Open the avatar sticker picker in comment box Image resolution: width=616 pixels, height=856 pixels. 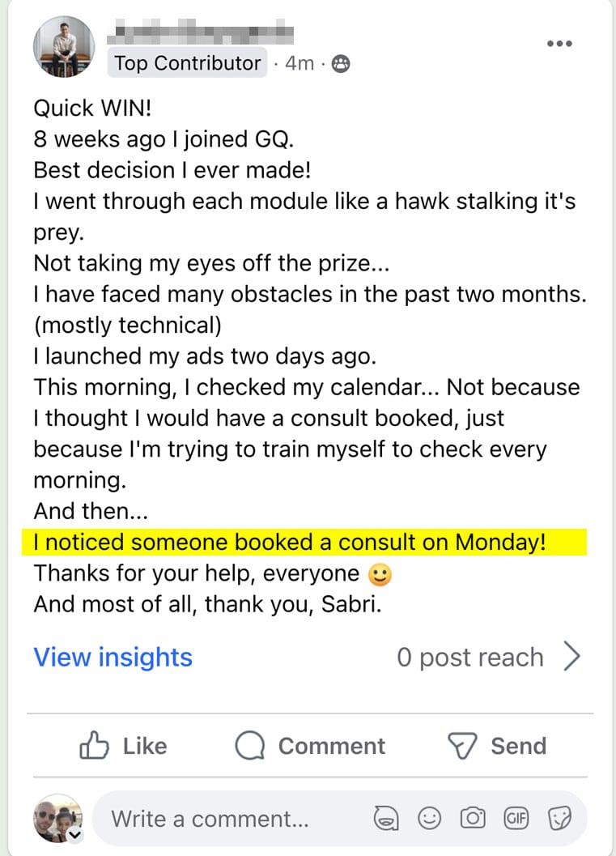[x=386, y=819]
